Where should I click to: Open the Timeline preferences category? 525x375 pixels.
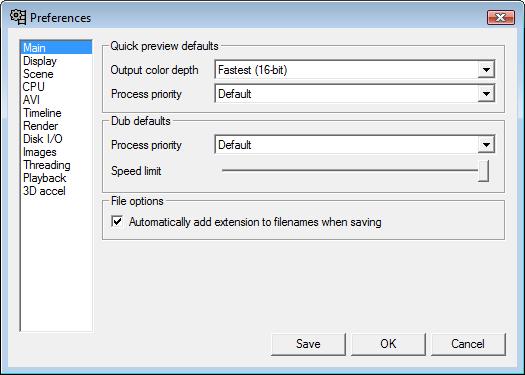[42, 113]
